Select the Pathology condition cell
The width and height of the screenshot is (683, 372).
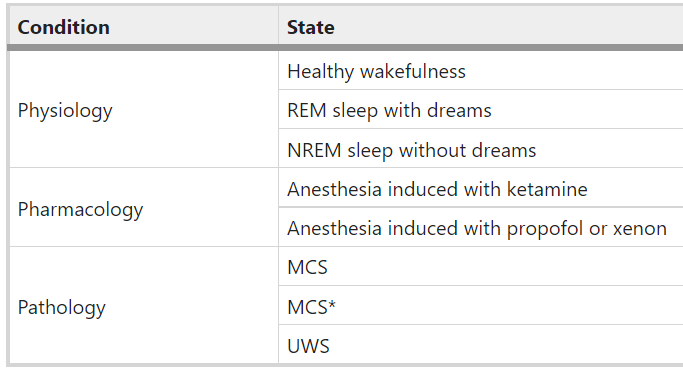(x=143, y=305)
